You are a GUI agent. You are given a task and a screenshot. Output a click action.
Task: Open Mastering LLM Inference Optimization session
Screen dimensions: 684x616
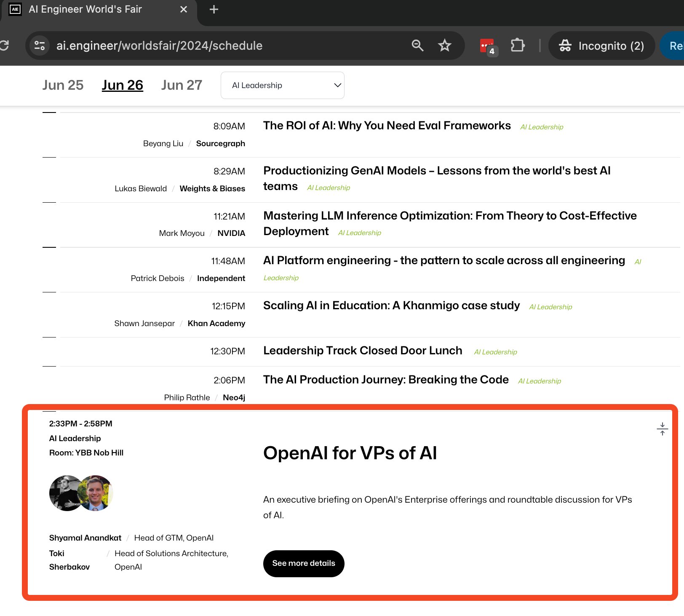(450, 223)
